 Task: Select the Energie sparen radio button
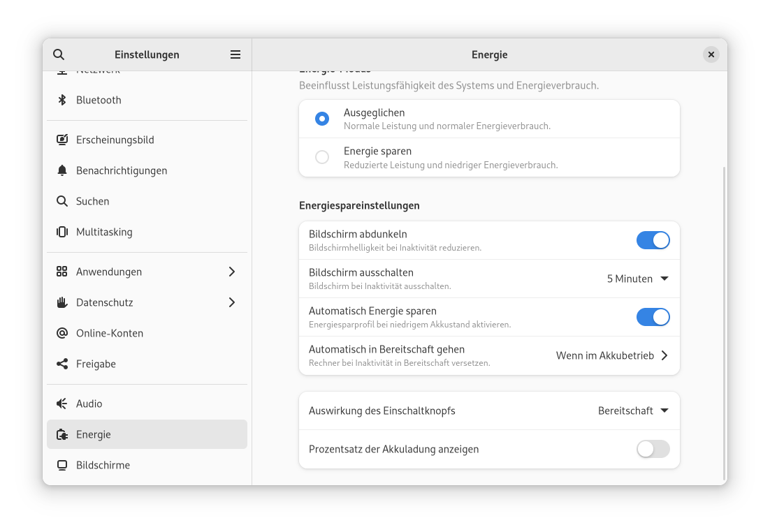(322, 157)
